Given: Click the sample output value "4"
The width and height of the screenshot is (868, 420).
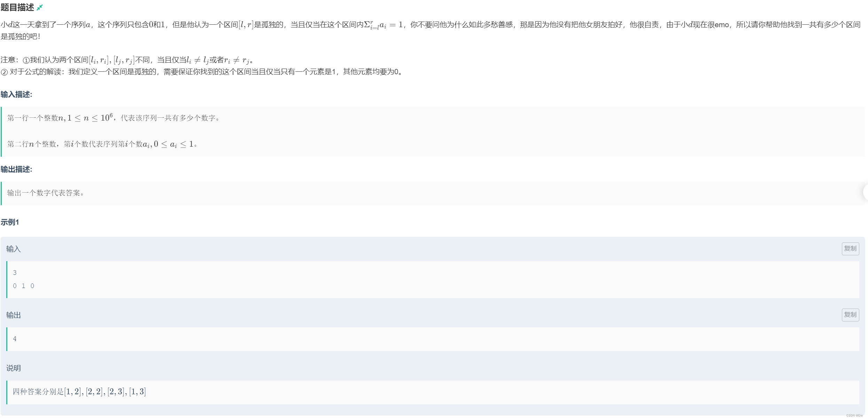Looking at the screenshot, I should (15, 339).
